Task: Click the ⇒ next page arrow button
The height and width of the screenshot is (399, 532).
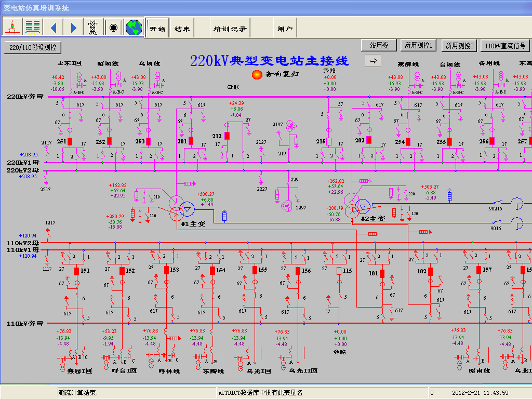Action: pos(373,61)
